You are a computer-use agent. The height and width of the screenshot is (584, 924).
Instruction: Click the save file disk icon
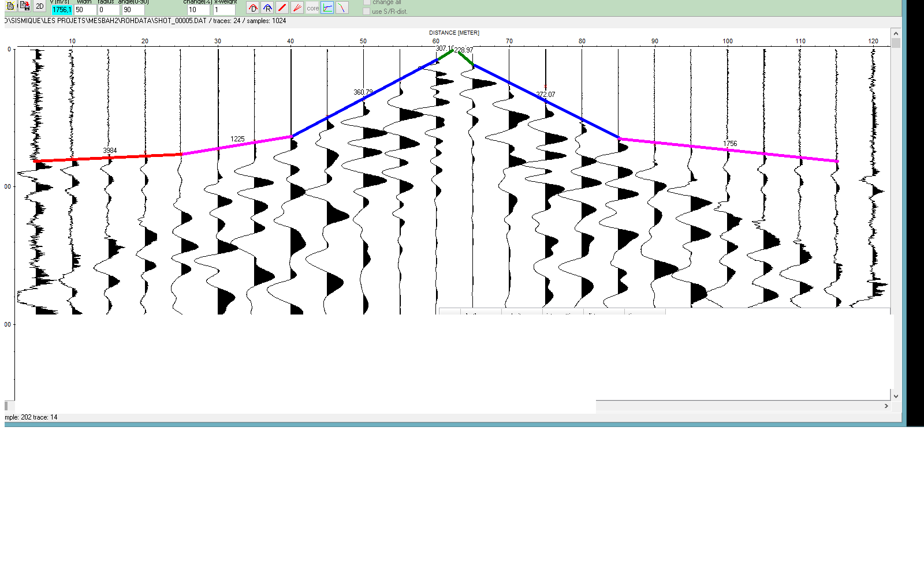[x=25, y=6]
